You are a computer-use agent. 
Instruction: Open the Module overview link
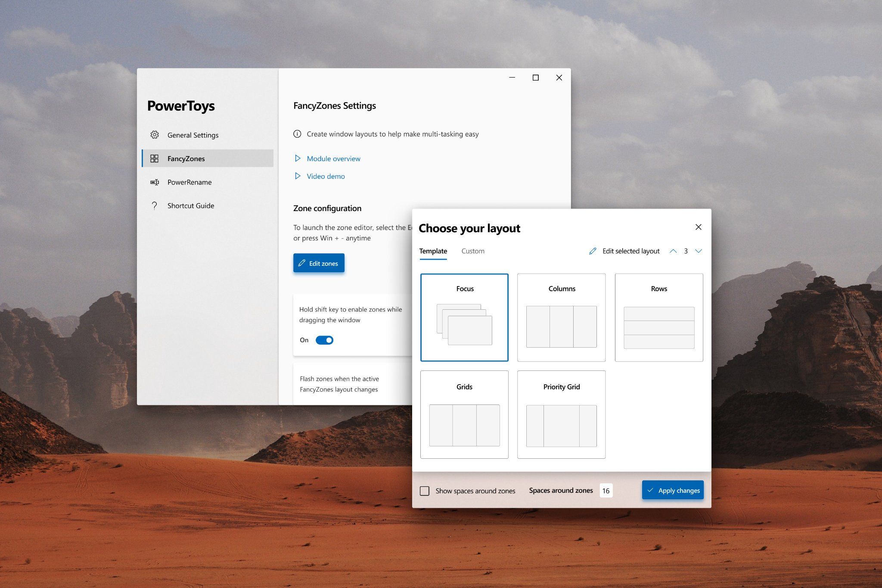point(334,159)
